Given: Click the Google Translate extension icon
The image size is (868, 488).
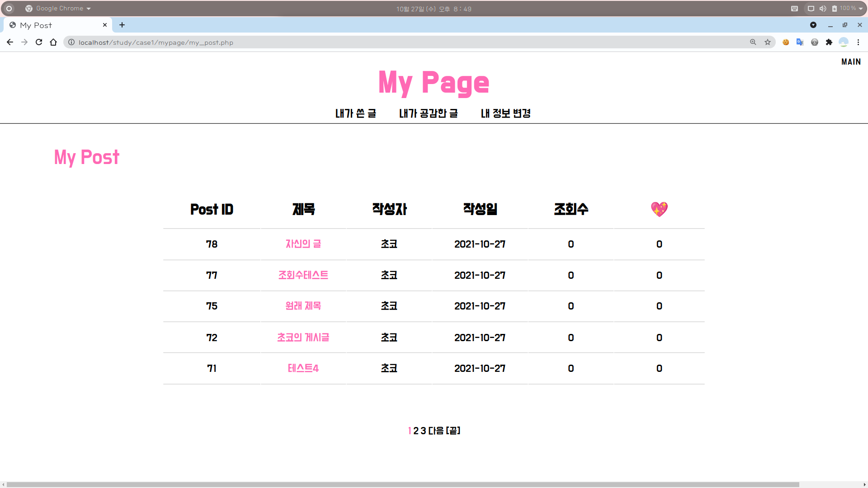Looking at the screenshot, I should (x=800, y=42).
